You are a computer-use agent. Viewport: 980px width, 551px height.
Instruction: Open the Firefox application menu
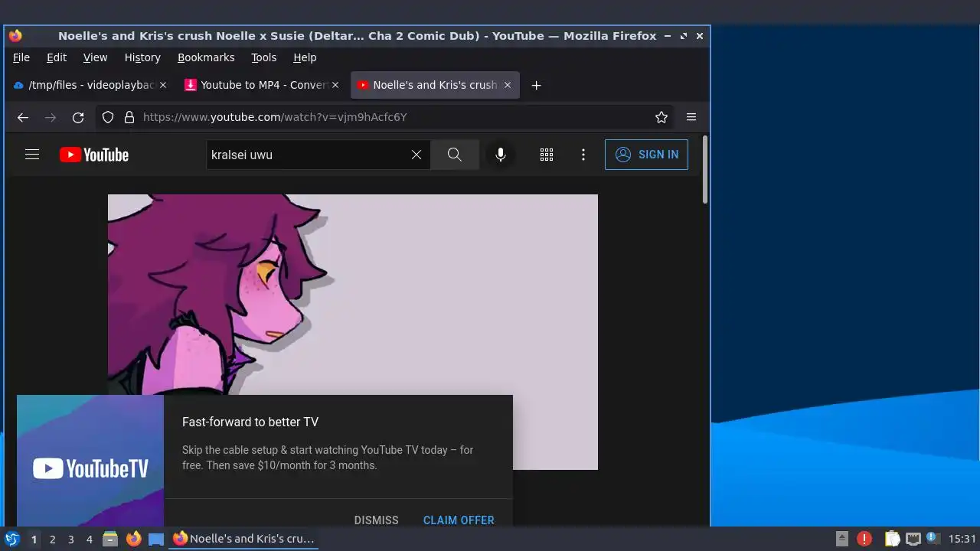click(x=691, y=117)
